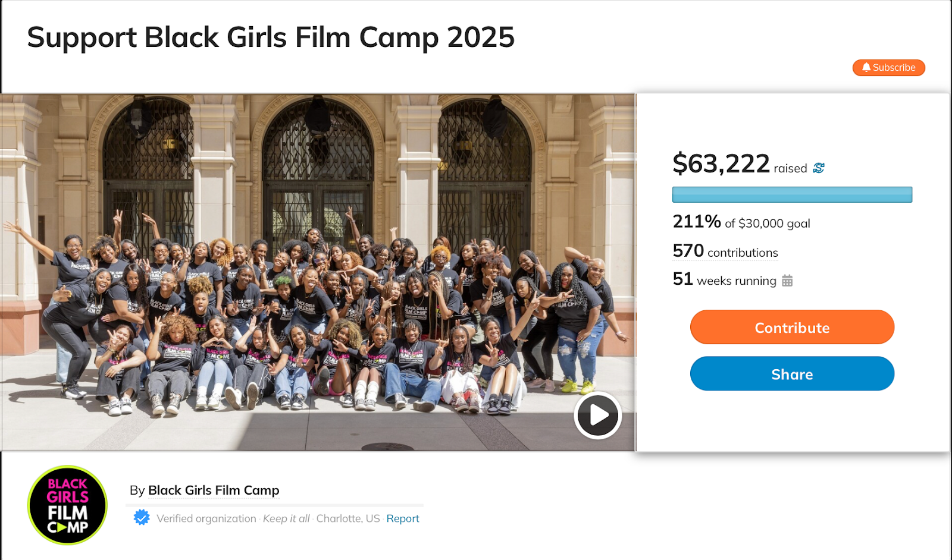This screenshot has height=560, width=952.
Task: Click the blue funding progress bar
Action: [792, 194]
